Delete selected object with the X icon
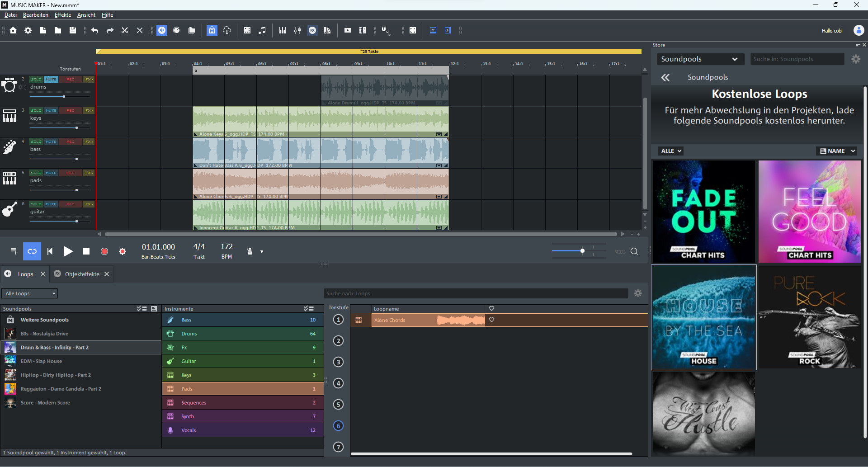The image size is (868, 467). 140,30
